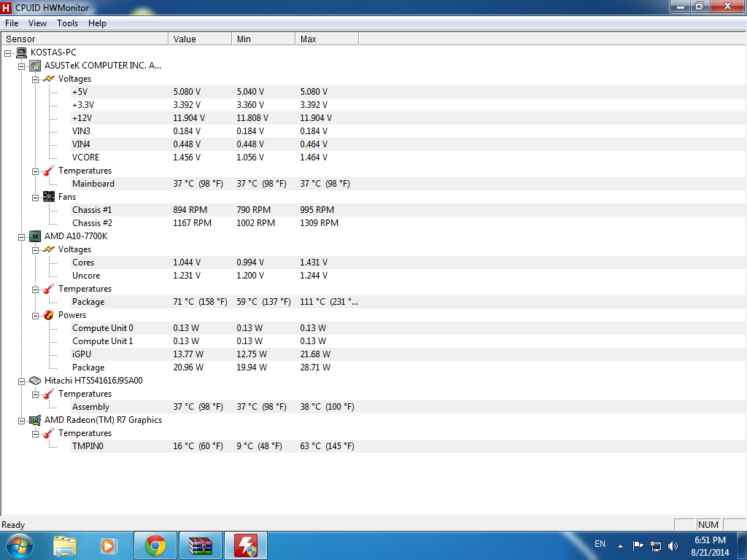Viewport: 747px width, 560px height.
Task: Click the Ready status bar text
Action: tap(13, 525)
